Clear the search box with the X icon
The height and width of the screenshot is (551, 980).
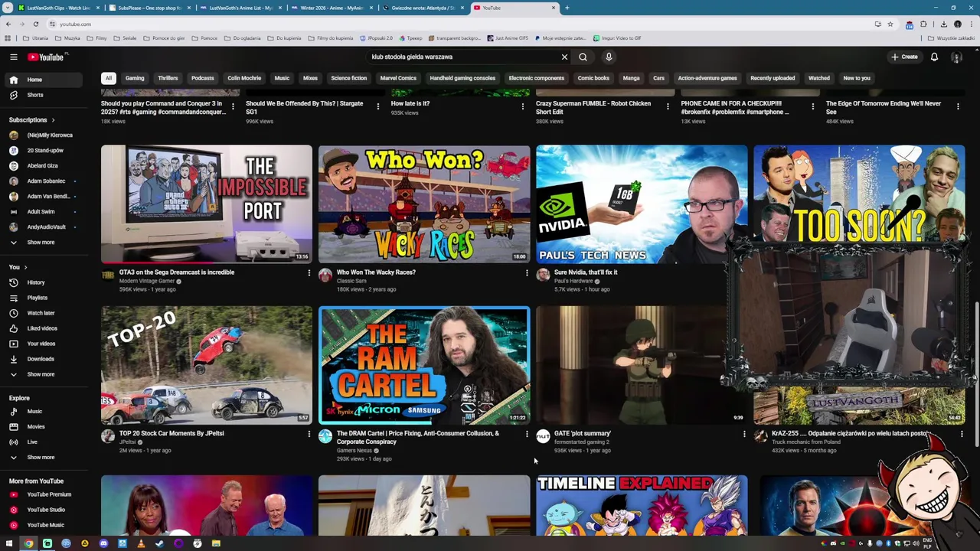click(564, 57)
